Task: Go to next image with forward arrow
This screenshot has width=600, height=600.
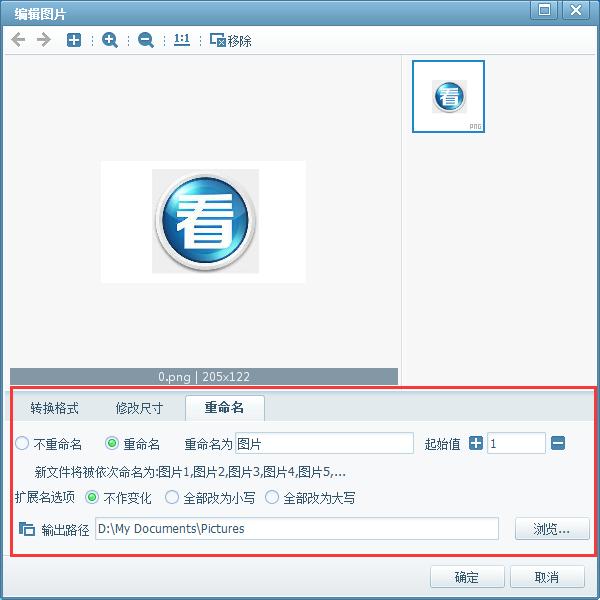Action: click(x=44, y=39)
